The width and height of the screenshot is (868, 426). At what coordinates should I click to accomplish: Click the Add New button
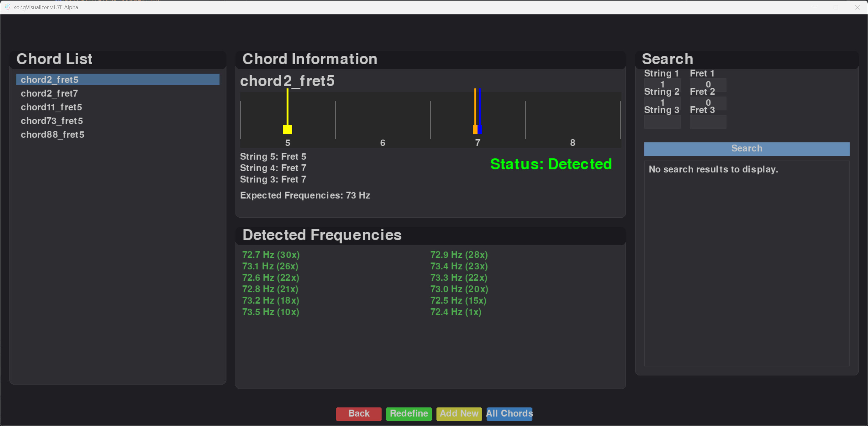[459, 414]
